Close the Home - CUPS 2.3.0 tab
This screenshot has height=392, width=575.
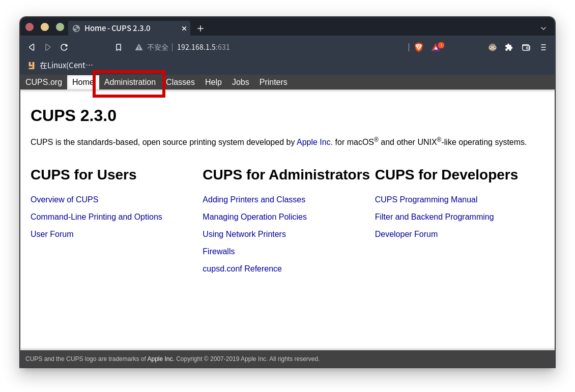184,28
